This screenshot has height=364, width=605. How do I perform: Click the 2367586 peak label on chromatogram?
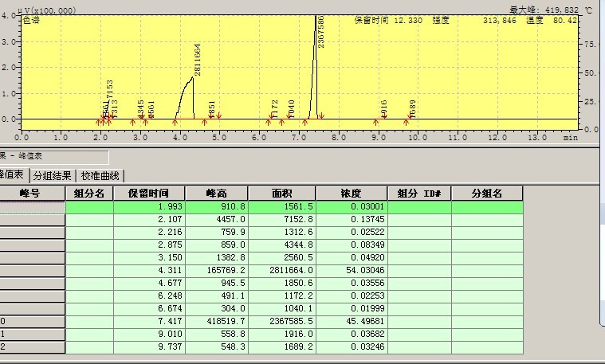click(x=320, y=32)
